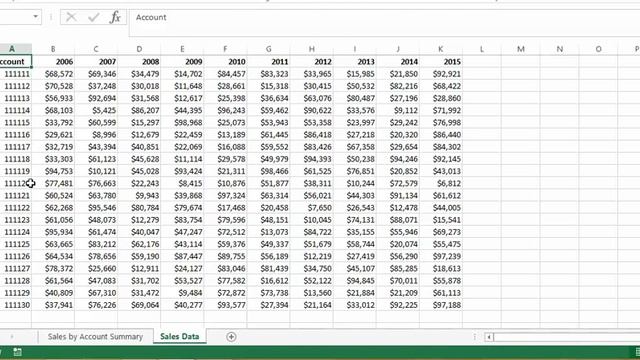Select column H header

[311, 49]
